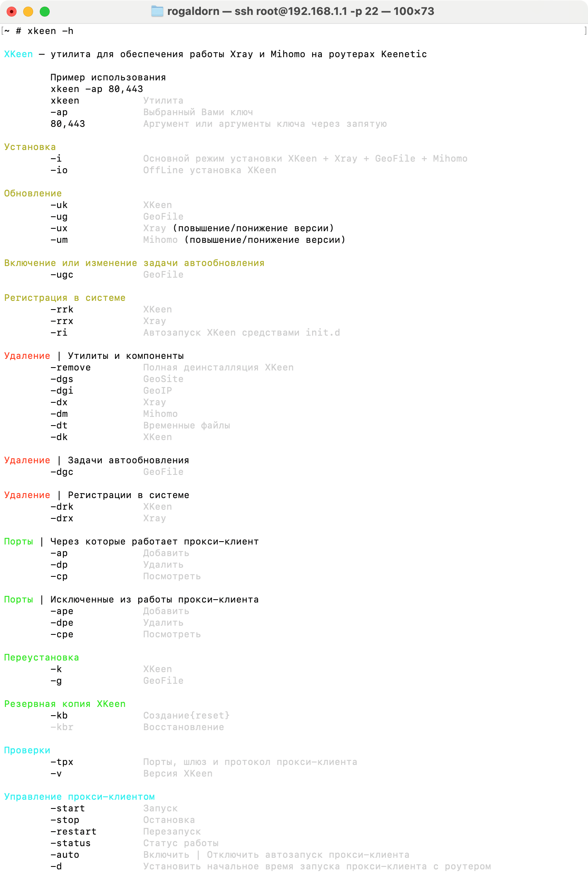
Task: Click the '-ugc' autoupdate flag
Action: tap(62, 275)
